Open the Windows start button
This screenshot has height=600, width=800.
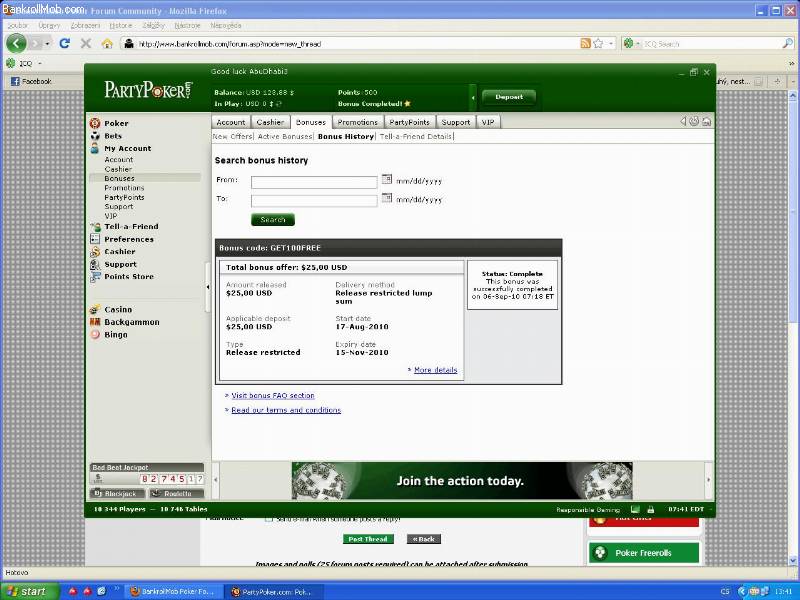click(29, 591)
